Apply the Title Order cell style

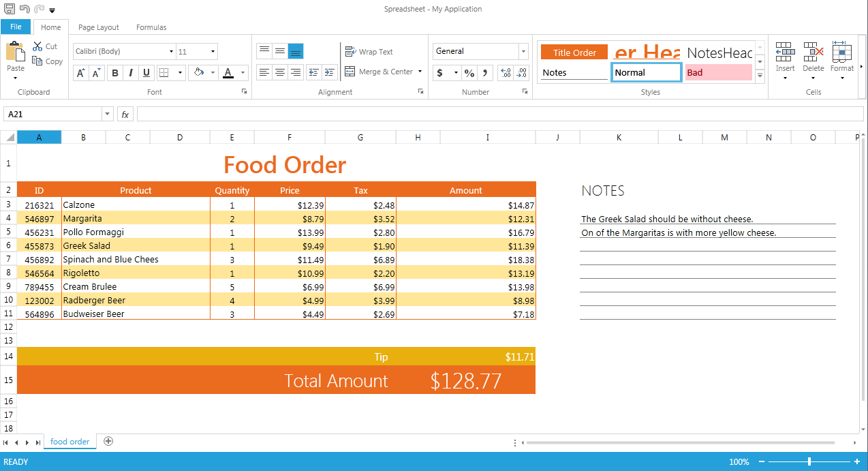tap(574, 52)
